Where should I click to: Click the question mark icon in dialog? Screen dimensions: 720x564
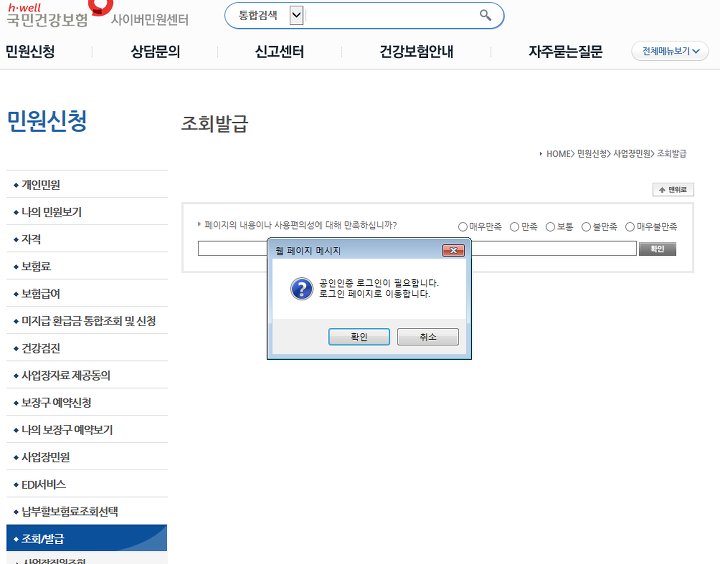pos(302,288)
